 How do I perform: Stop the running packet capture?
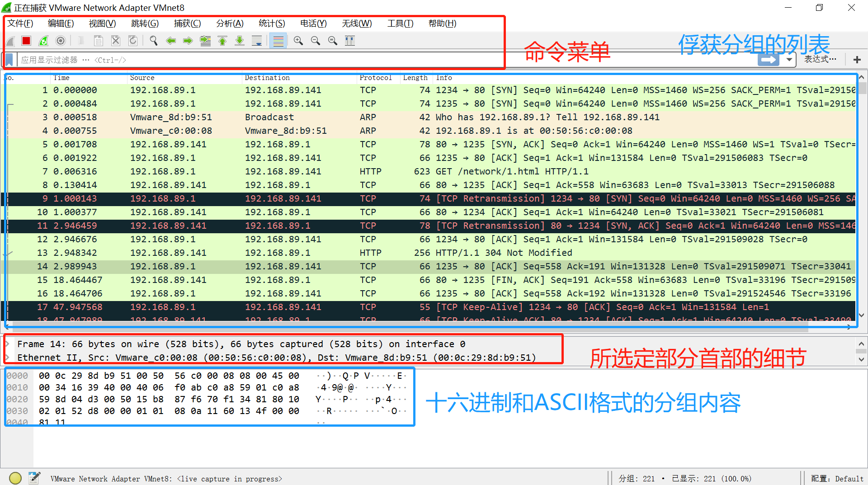pos(26,41)
